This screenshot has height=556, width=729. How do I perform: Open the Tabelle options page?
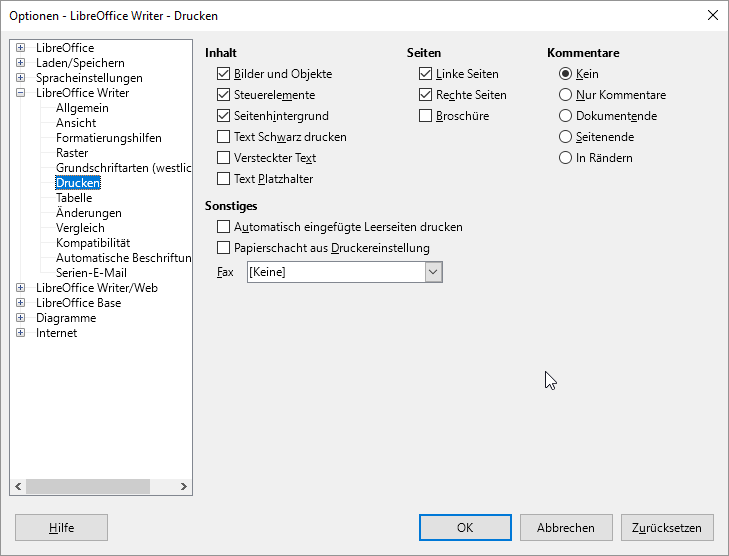74,198
